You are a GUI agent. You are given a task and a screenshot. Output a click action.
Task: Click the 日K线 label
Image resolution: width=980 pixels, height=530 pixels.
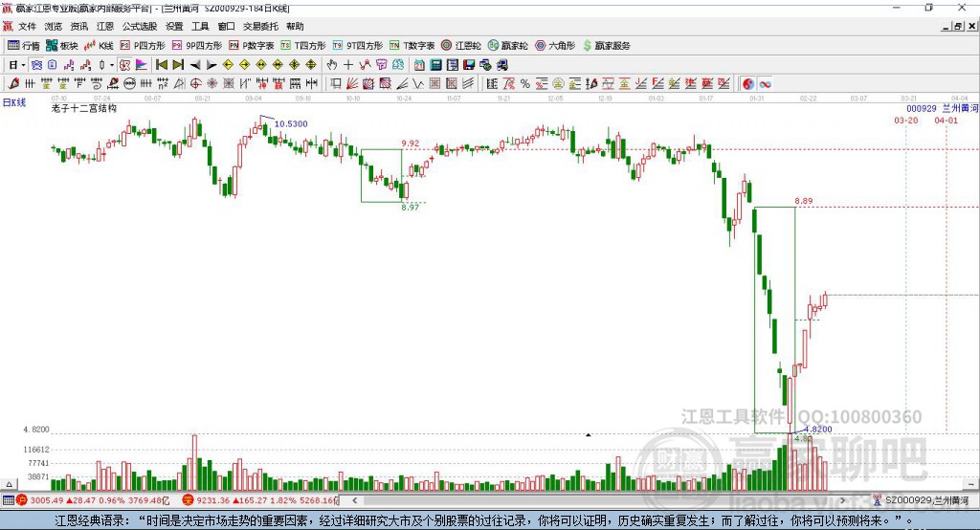[x=14, y=102]
